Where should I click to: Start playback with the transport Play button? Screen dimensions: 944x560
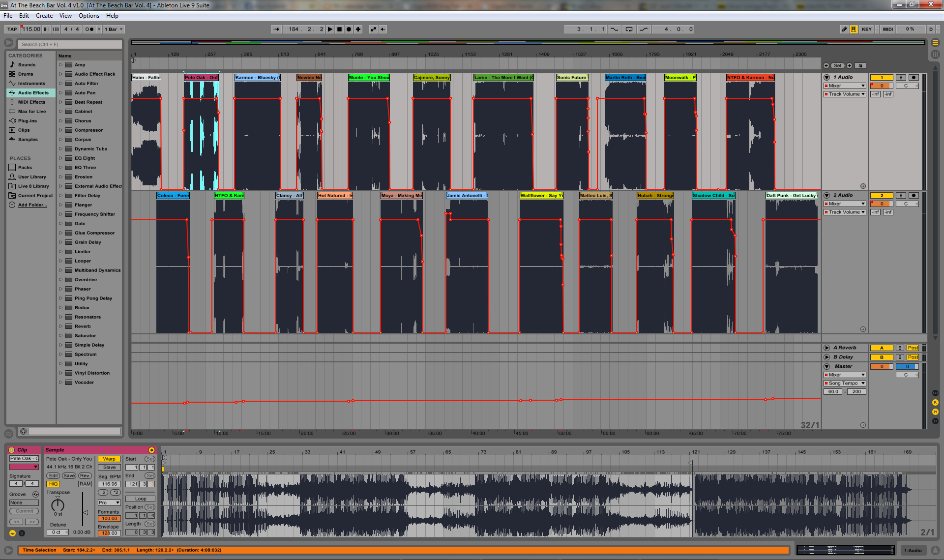click(330, 29)
